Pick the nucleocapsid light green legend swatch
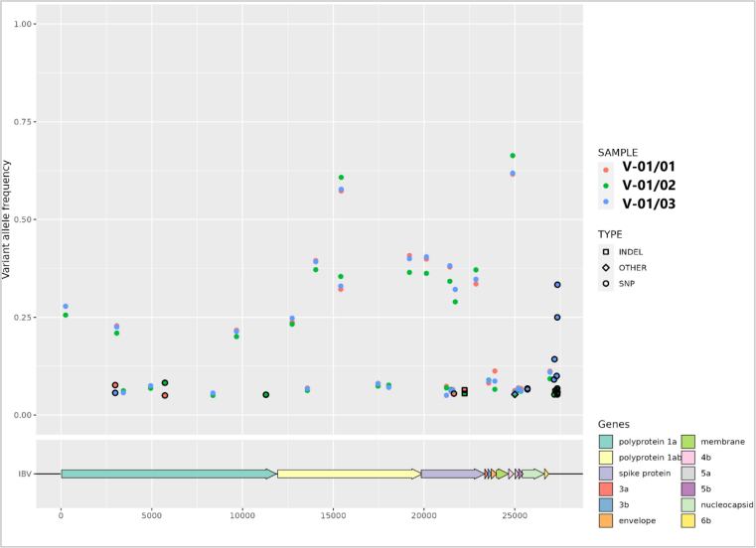 tap(687, 505)
